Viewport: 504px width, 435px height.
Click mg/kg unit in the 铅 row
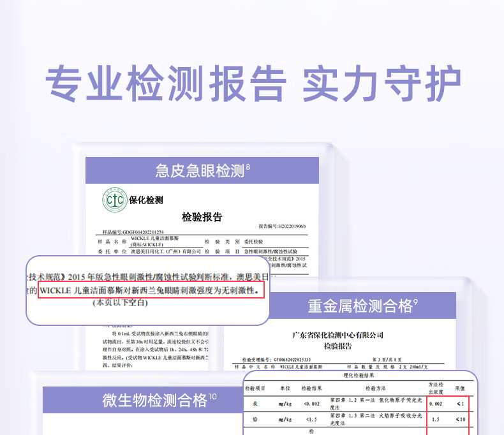(285, 419)
